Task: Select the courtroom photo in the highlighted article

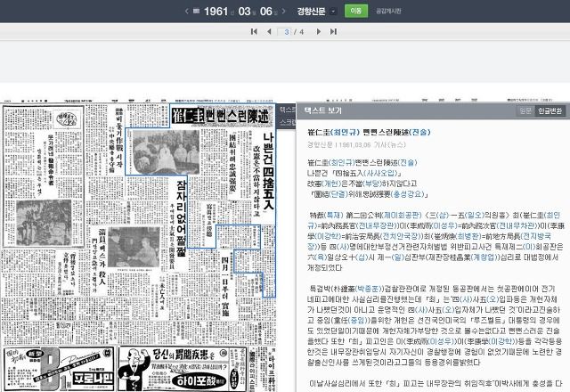Action: pyautogui.click(x=166, y=152)
